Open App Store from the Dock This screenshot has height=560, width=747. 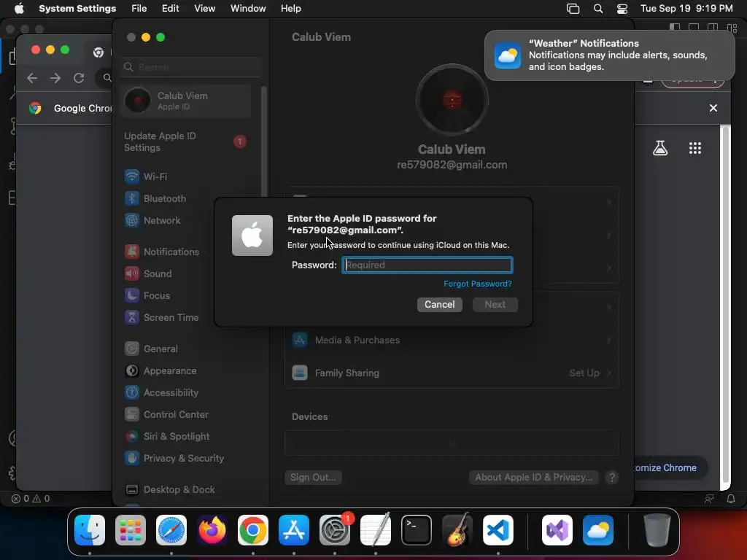coord(293,530)
